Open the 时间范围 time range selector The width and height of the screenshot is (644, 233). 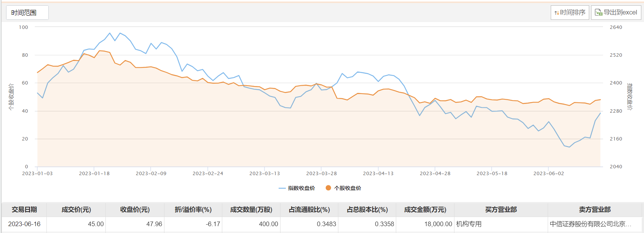(x=27, y=13)
